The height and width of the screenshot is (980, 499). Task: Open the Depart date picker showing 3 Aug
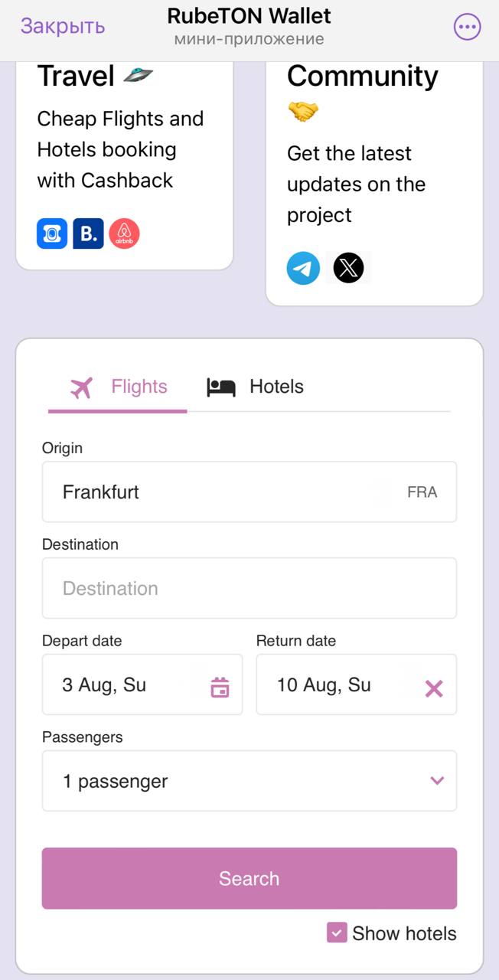(142, 684)
